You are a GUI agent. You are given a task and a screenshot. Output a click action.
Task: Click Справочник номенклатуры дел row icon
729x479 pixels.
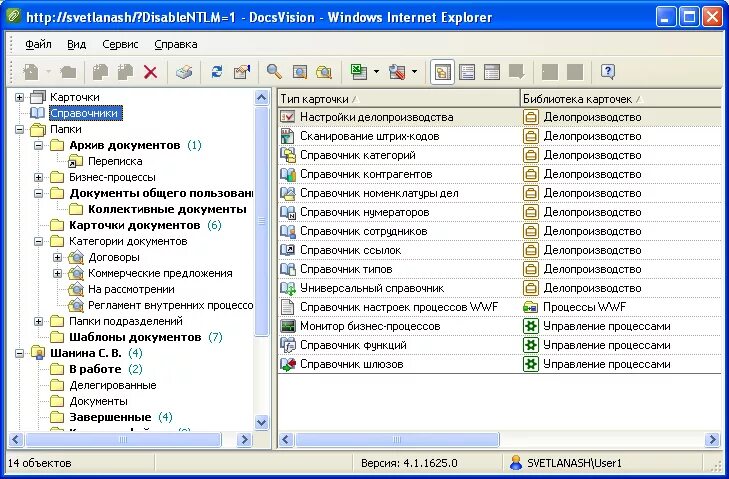[288, 193]
